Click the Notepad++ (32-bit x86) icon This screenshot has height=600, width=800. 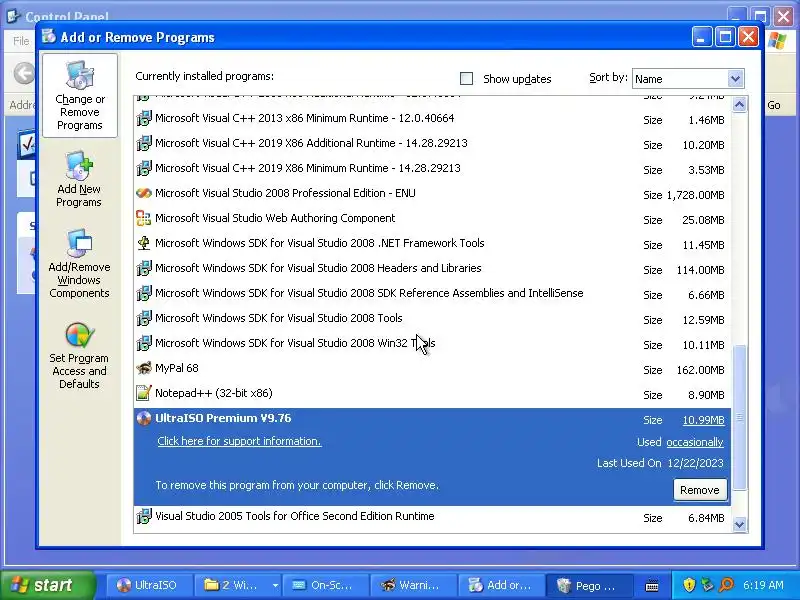(144, 393)
